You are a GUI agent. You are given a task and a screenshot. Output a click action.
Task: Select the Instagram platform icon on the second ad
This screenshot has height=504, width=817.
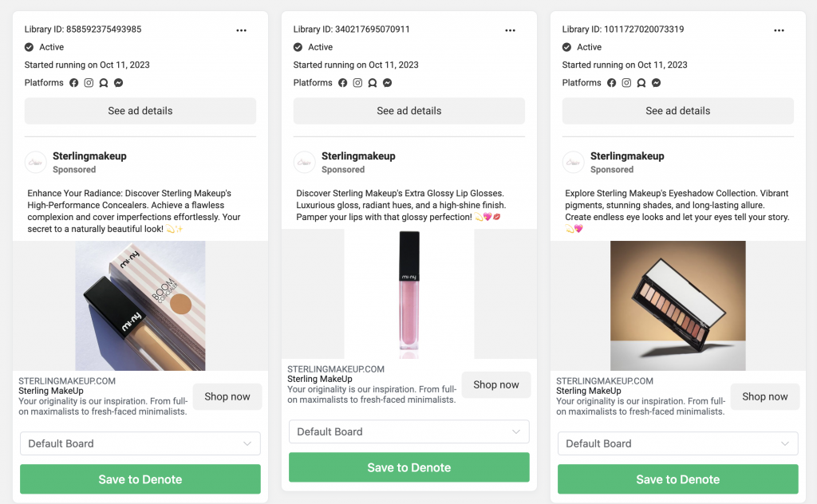[x=357, y=82]
